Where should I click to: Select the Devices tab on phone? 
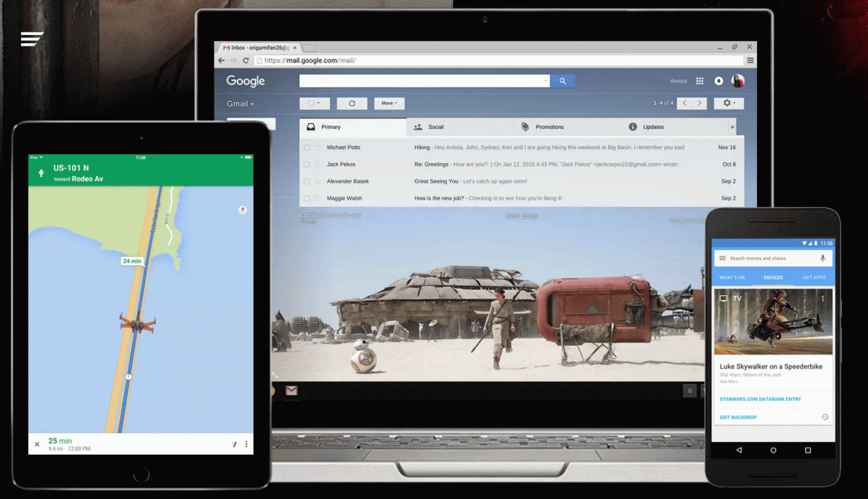click(x=773, y=277)
